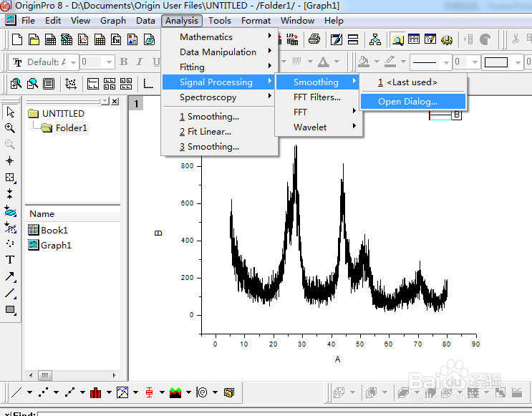Choose recent item 3 Smoothing...

point(220,147)
